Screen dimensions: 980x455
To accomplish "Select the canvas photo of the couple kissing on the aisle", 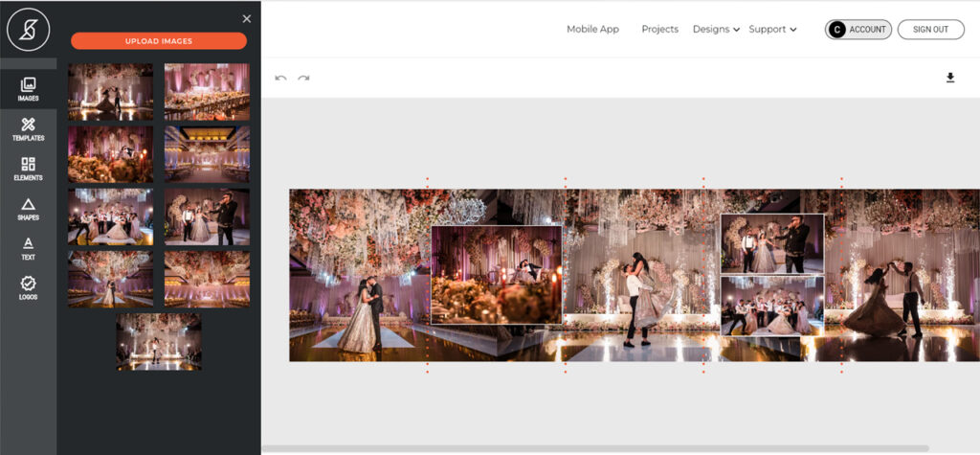I will click(360, 275).
